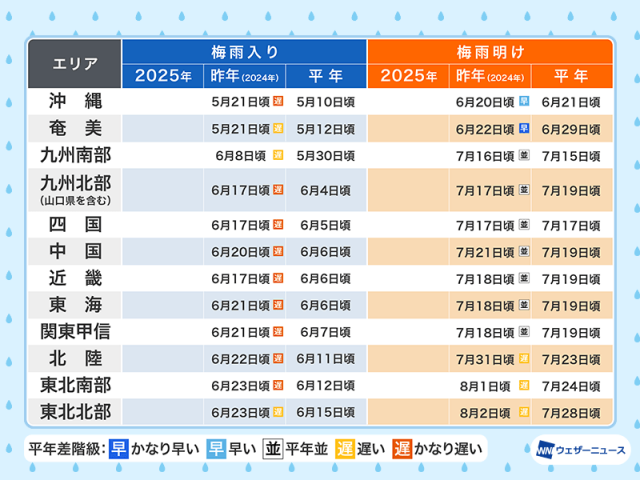Click the dark-blue early badge beside 奄美's 6月22日頃

point(524,128)
